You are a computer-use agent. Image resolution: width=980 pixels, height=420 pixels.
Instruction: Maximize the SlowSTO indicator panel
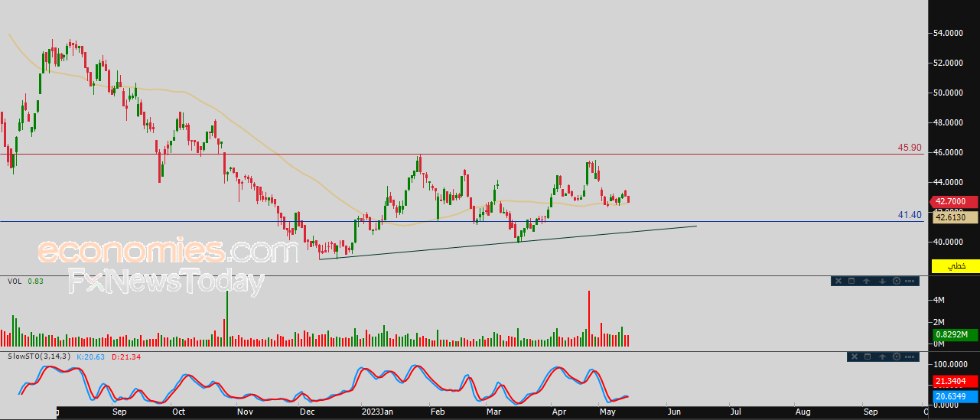coord(868,357)
